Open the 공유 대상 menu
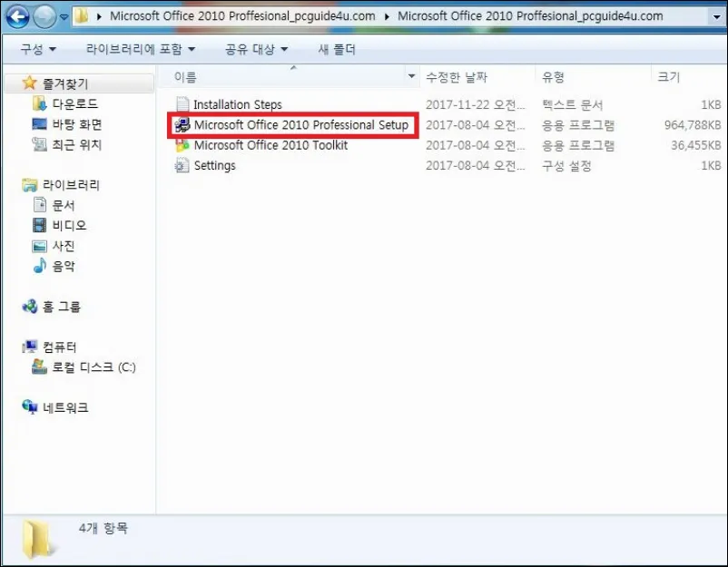The image size is (728, 567). click(x=256, y=49)
